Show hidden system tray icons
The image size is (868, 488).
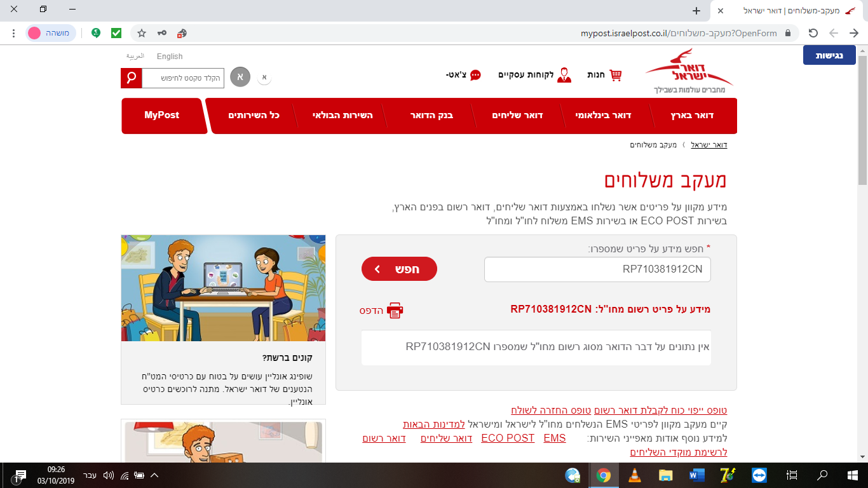click(x=154, y=475)
